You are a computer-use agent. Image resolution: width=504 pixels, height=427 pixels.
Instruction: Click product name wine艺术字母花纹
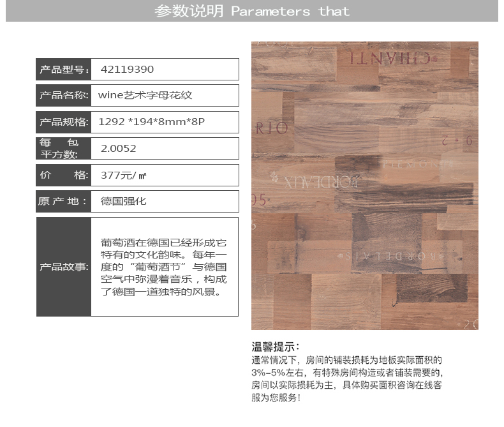(145, 95)
